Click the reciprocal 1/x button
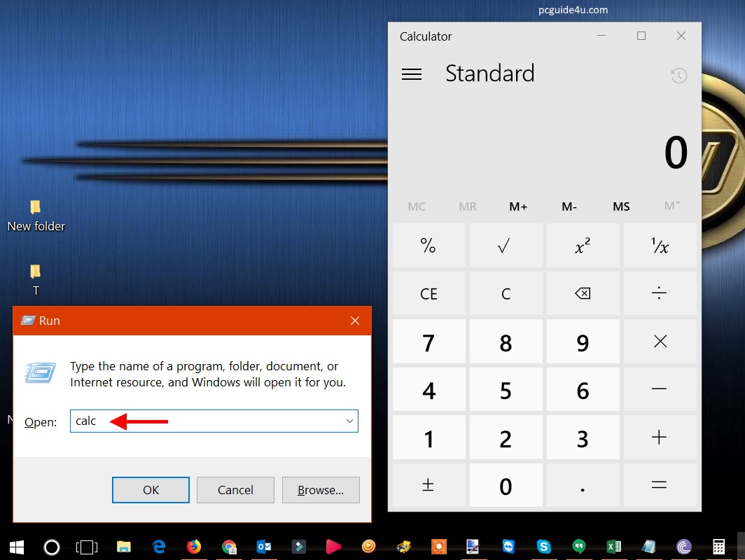 pyautogui.click(x=660, y=246)
